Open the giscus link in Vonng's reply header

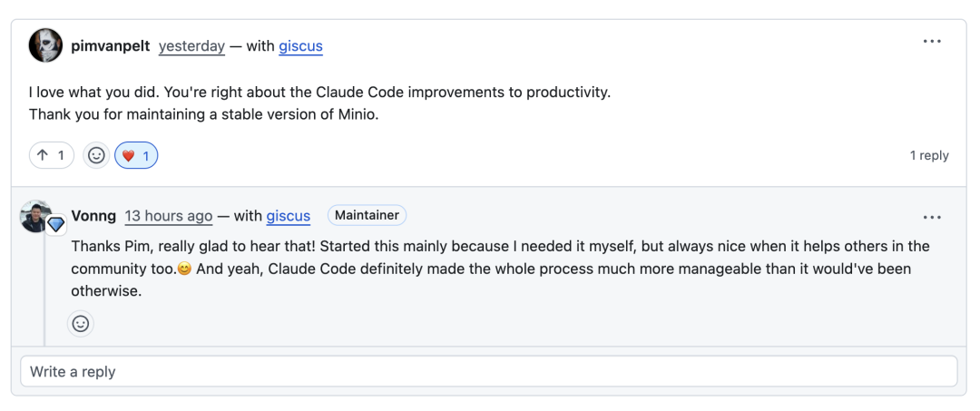288,216
